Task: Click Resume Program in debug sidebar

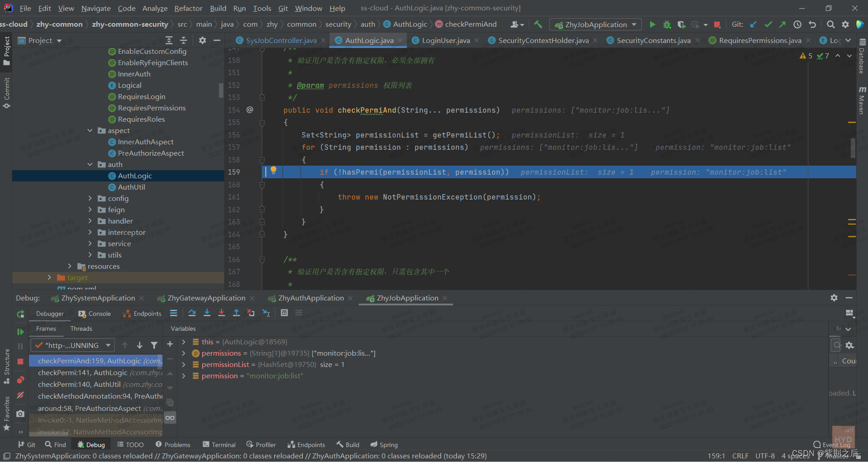Action: tap(20, 332)
